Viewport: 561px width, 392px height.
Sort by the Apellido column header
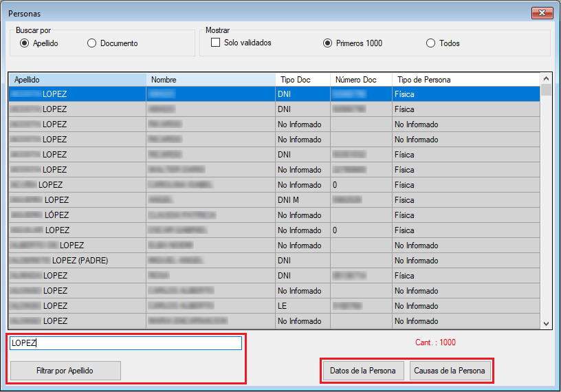tap(77, 80)
